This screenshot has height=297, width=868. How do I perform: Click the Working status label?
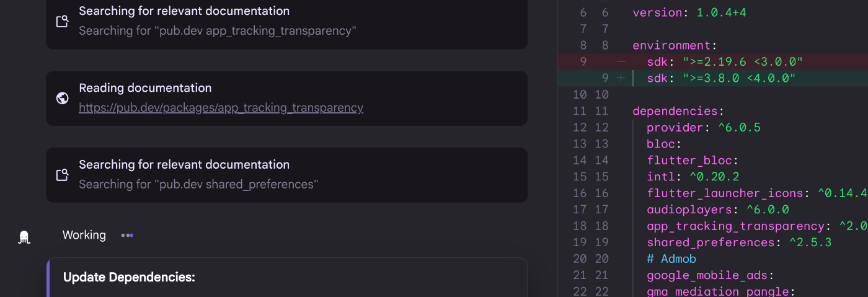(x=84, y=236)
